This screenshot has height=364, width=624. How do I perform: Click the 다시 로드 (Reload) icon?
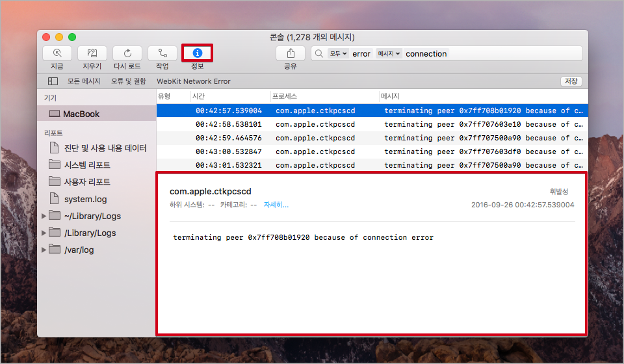(127, 53)
